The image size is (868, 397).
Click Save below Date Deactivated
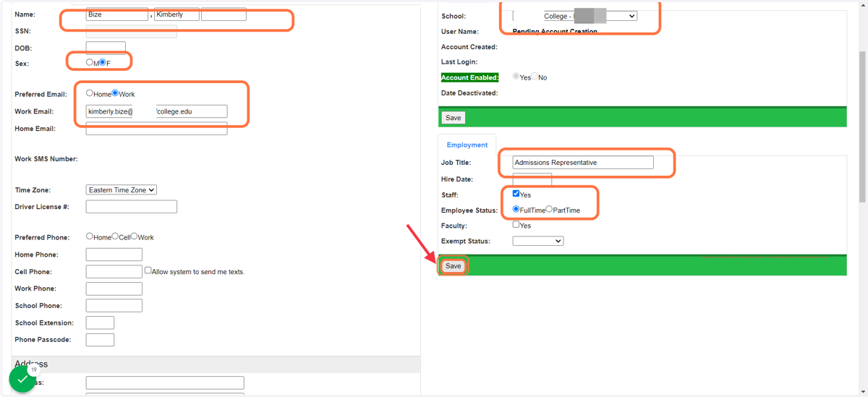(x=454, y=117)
